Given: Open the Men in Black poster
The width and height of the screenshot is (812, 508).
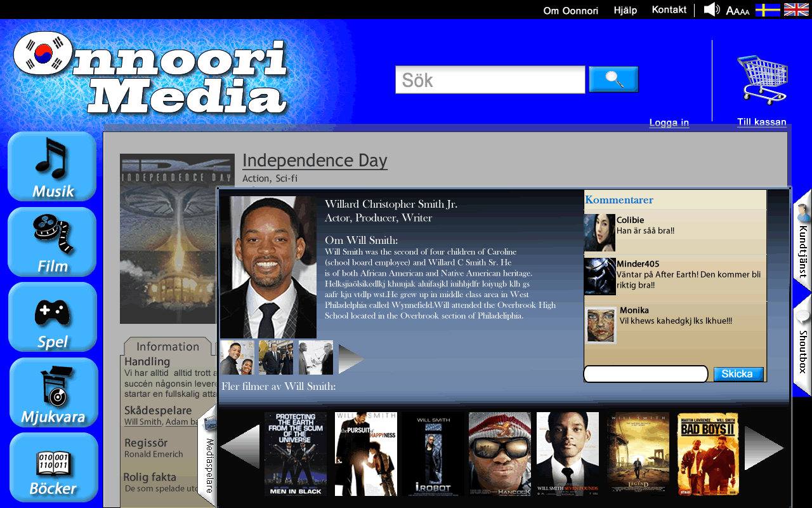Looking at the screenshot, I should coord(296,454).
